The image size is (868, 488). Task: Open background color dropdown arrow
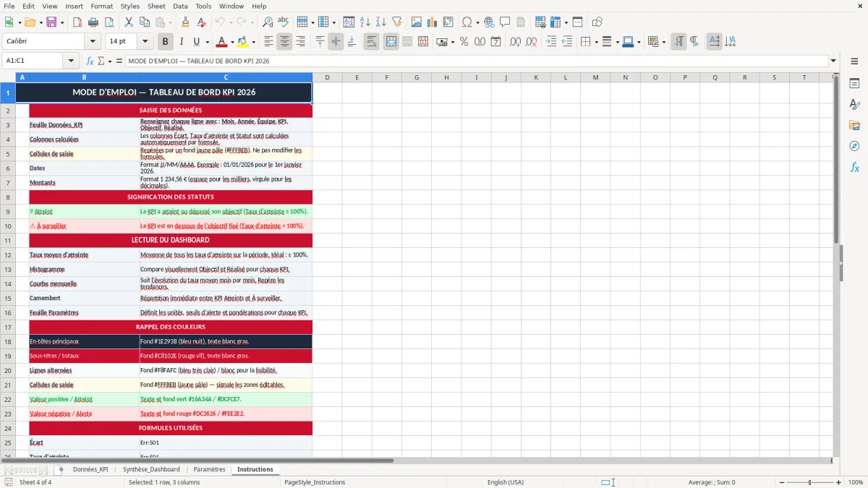click(x=253, y=42)
